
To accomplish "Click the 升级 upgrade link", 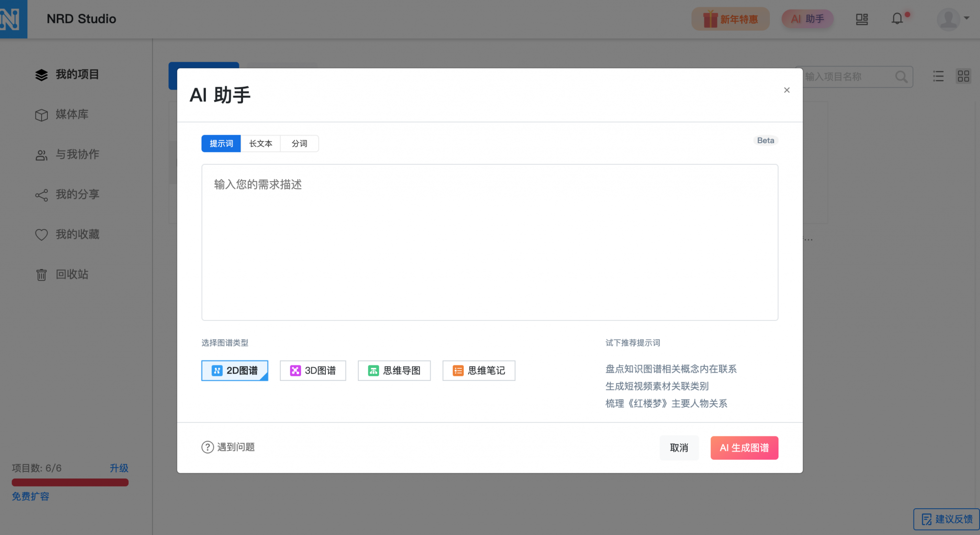I will [120, 468].
